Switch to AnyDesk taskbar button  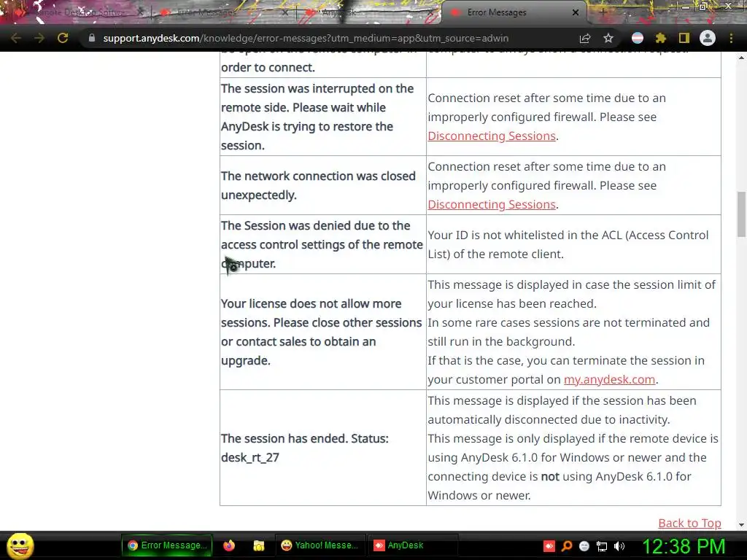pos(413,545)
